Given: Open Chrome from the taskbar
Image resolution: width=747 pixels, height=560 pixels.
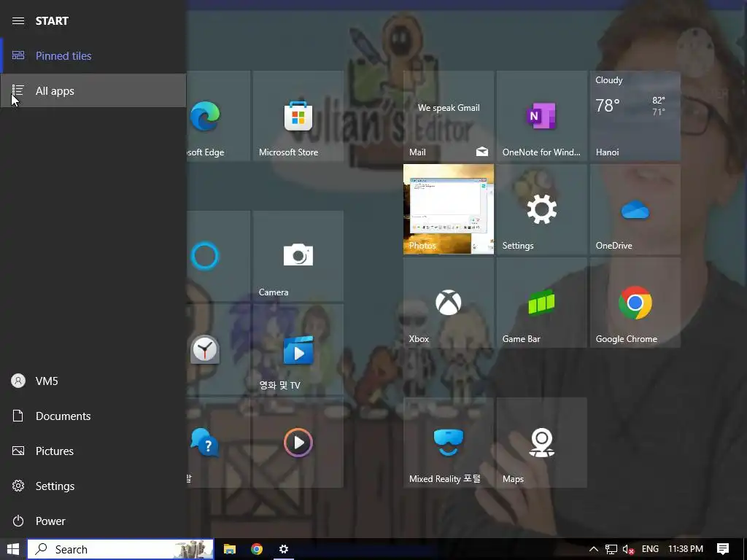Looking at the screenshot, I should point(257,549).
